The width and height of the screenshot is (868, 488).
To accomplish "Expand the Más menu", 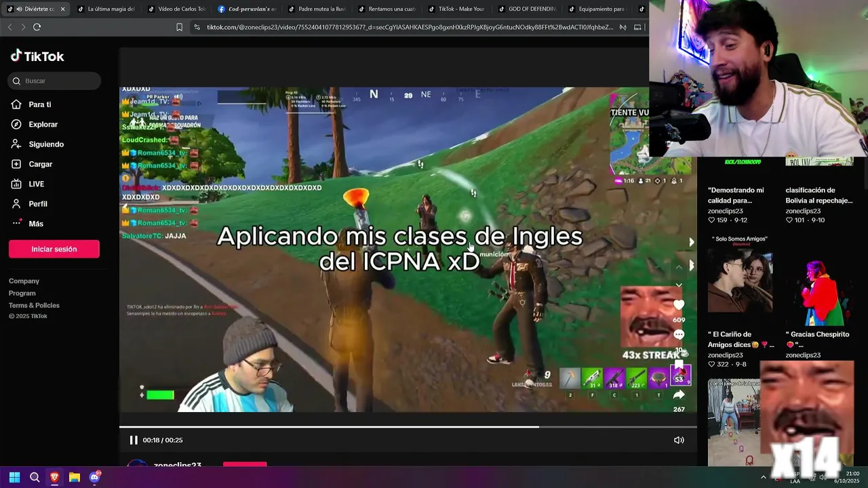I will pyautogui.click(x=27, y=224).
